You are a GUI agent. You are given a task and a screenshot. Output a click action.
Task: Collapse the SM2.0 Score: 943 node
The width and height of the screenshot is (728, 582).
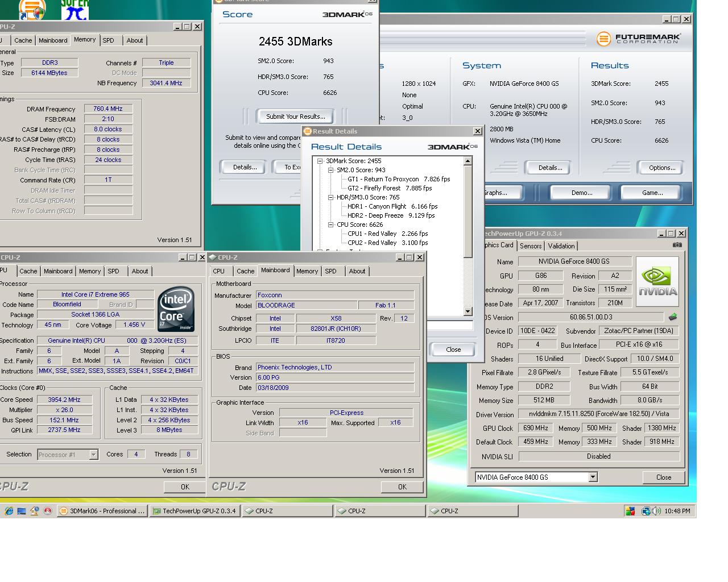(330, 170)
